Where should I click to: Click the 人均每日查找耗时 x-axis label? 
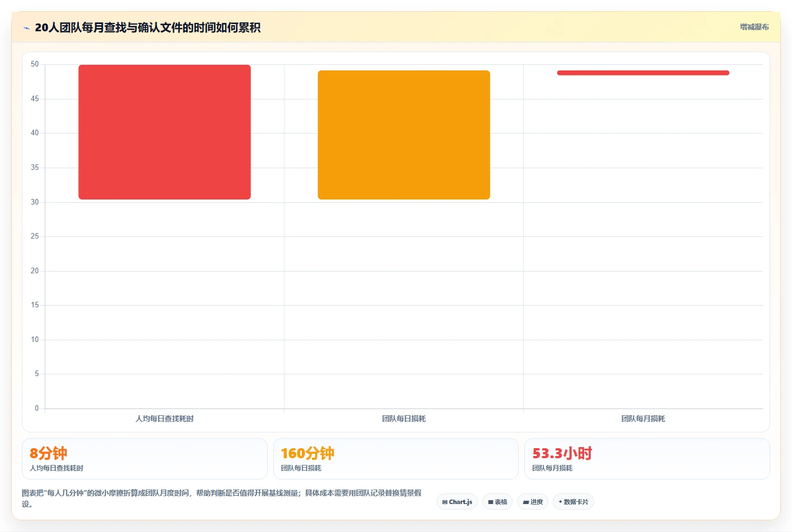(x=164, y=419)
